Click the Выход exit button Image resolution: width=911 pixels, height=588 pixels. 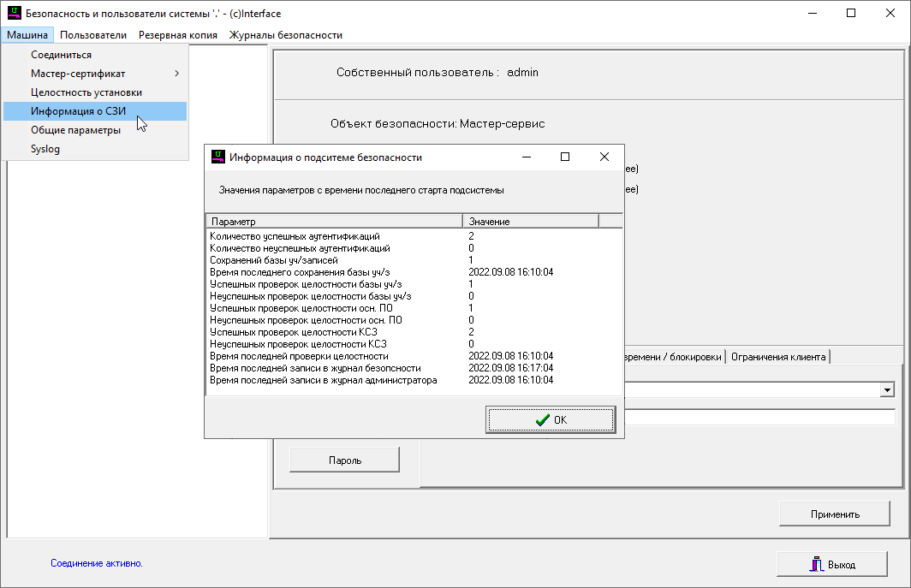point(831,565)
